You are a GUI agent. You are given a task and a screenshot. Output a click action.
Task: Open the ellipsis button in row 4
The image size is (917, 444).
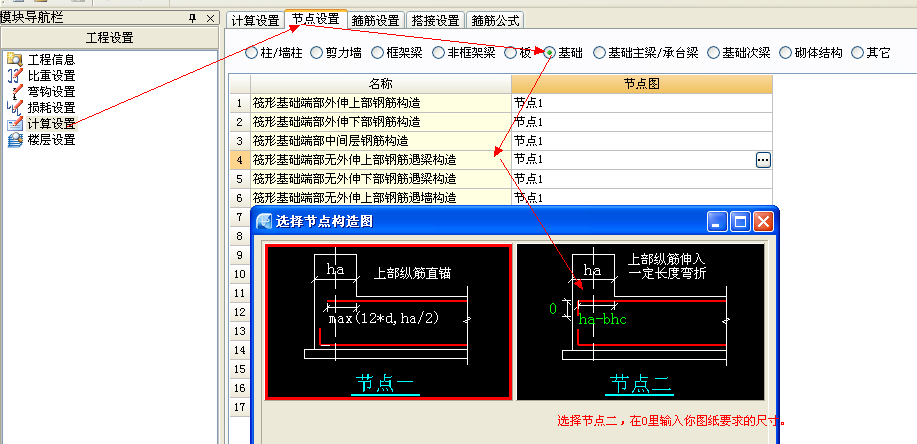763,160
